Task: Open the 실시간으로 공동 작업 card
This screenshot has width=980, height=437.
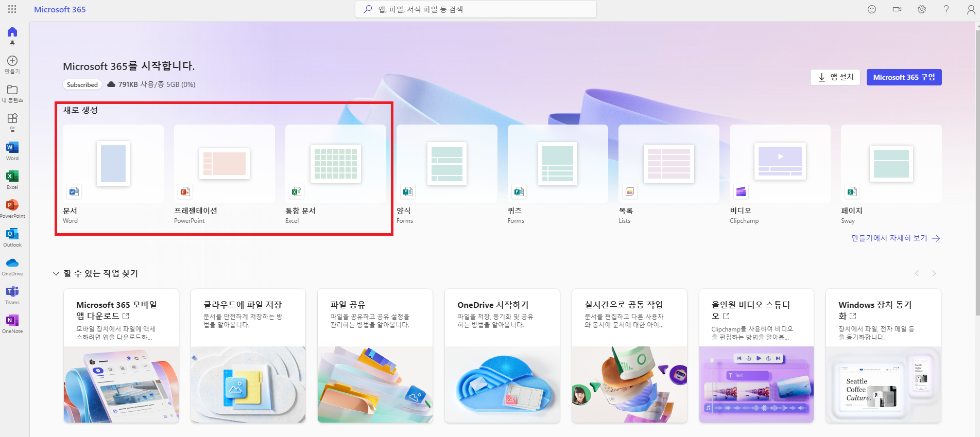Action: pos(629,356)
